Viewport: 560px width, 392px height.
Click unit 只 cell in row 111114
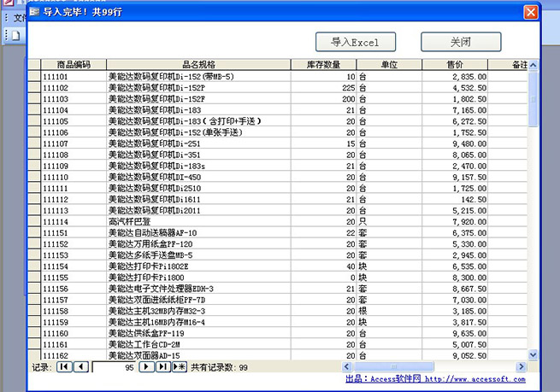pyautogui.click(x=389, y=221)
